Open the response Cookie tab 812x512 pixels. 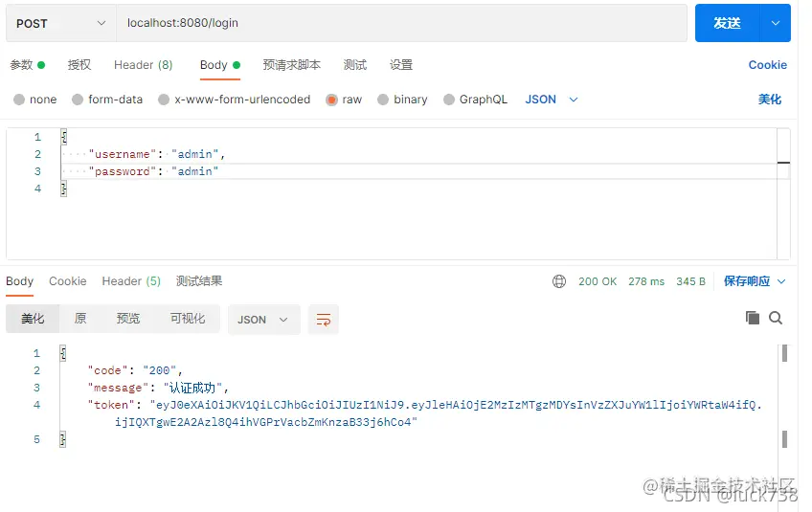click(x=68, y=281)
